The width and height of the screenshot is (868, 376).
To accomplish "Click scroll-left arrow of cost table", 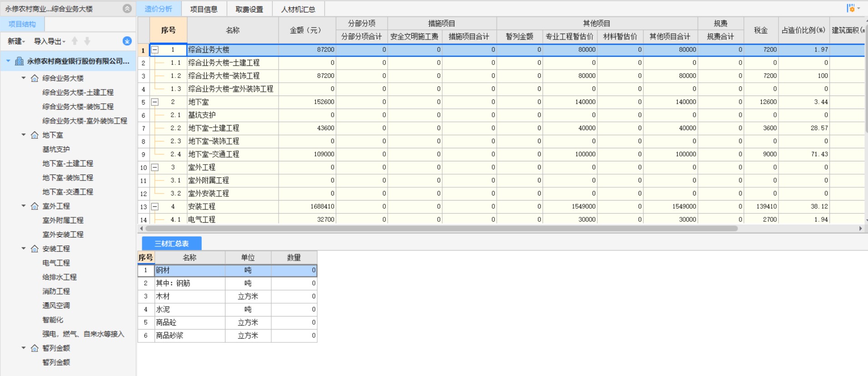I will pos(141,229).
